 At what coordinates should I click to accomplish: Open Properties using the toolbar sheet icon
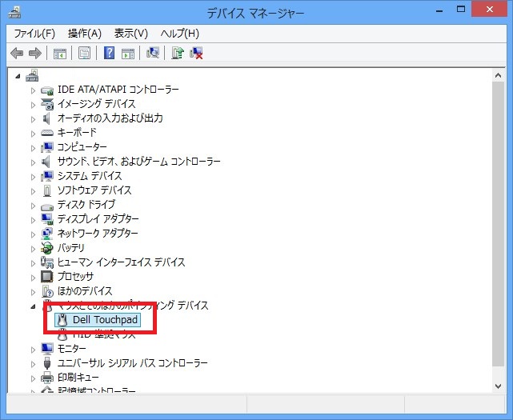tap(84, 53)
